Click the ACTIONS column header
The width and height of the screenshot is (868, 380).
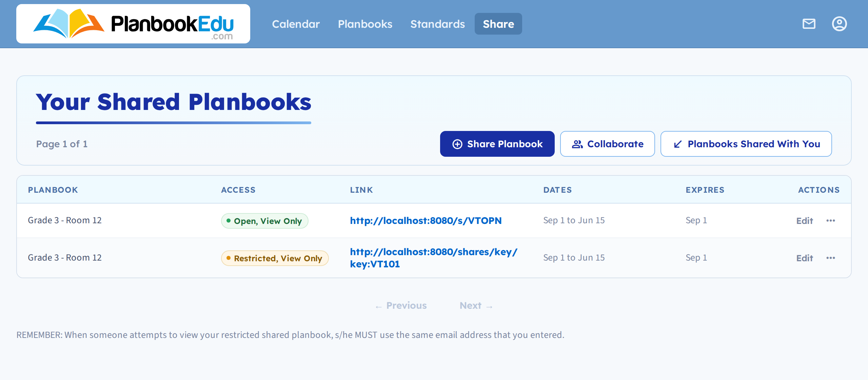[819, 190]
